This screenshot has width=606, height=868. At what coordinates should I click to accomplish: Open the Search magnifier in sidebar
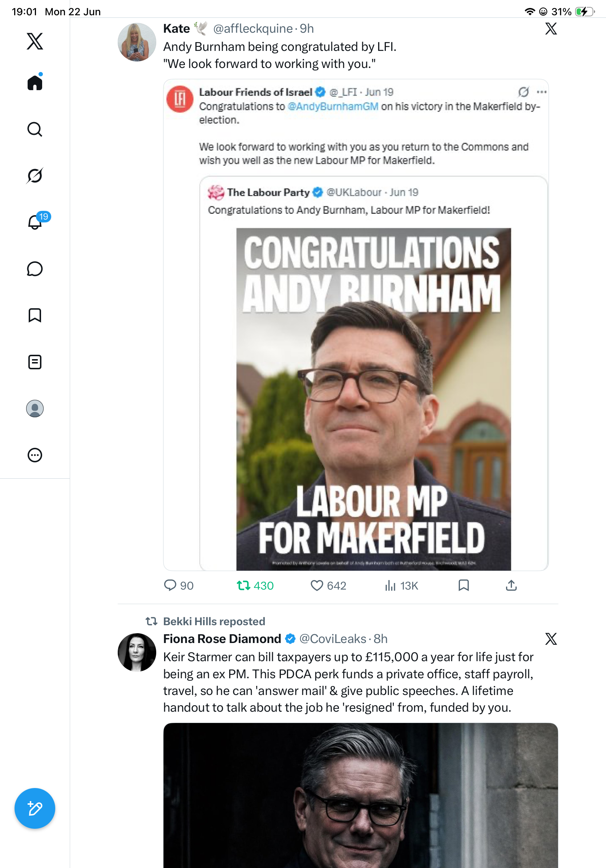(x=35, y=129)
